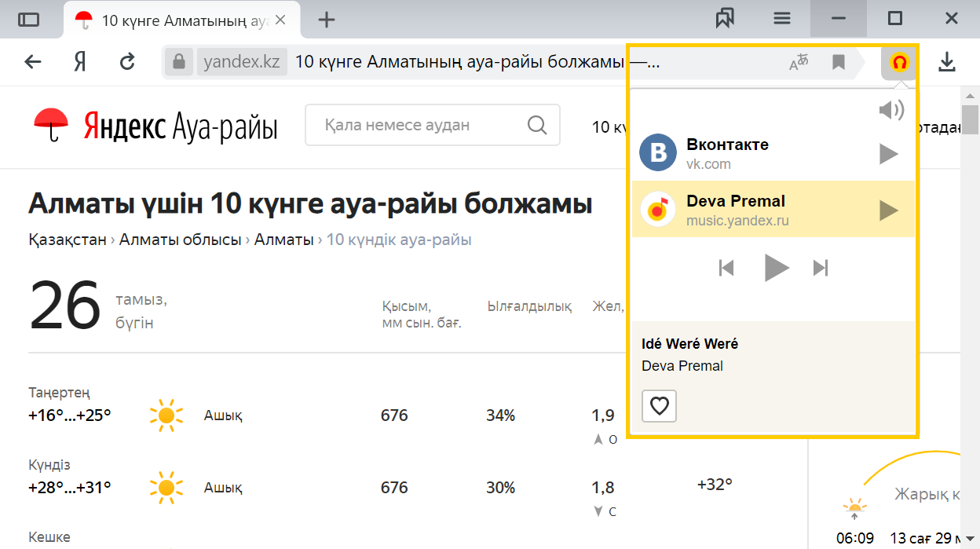This screenshot has height=549, width=980.
Task: Skip to the previous track
Action: coord(726,269)
